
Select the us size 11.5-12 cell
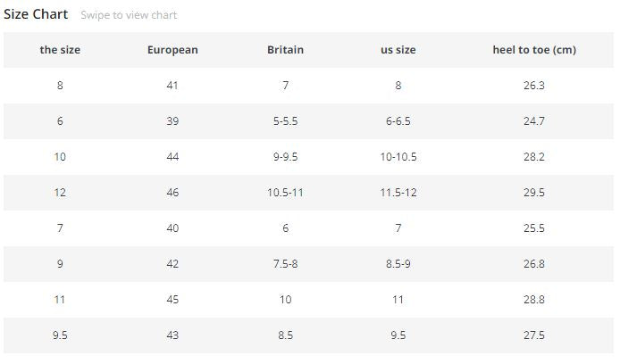pos(398,193)
